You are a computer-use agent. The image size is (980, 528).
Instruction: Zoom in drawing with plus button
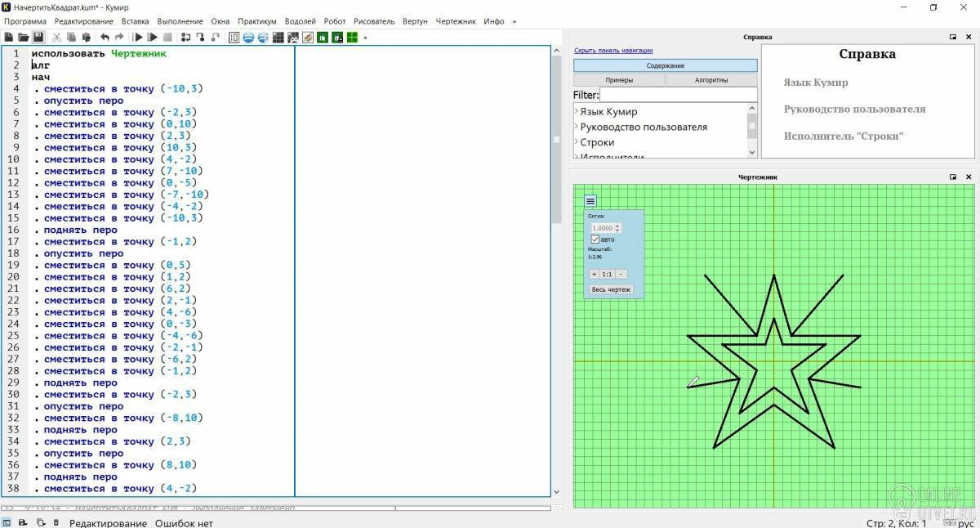[x=594, y=274]
